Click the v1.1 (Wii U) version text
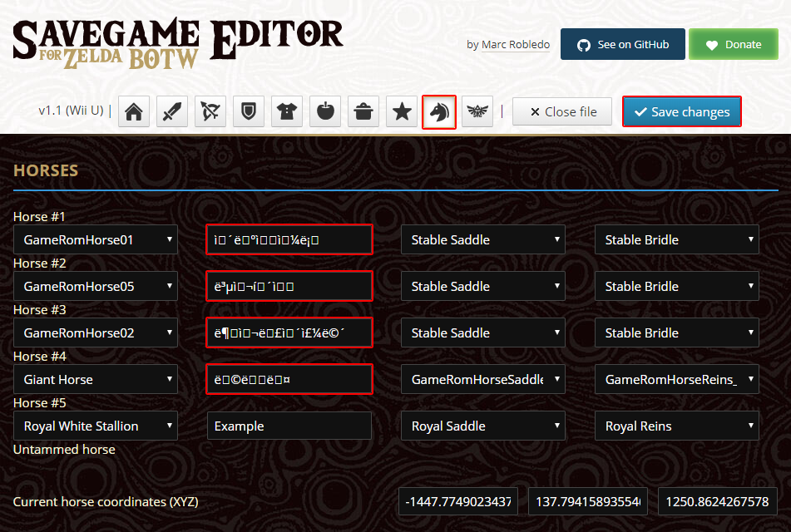791x532 pixels. (71, 111)
